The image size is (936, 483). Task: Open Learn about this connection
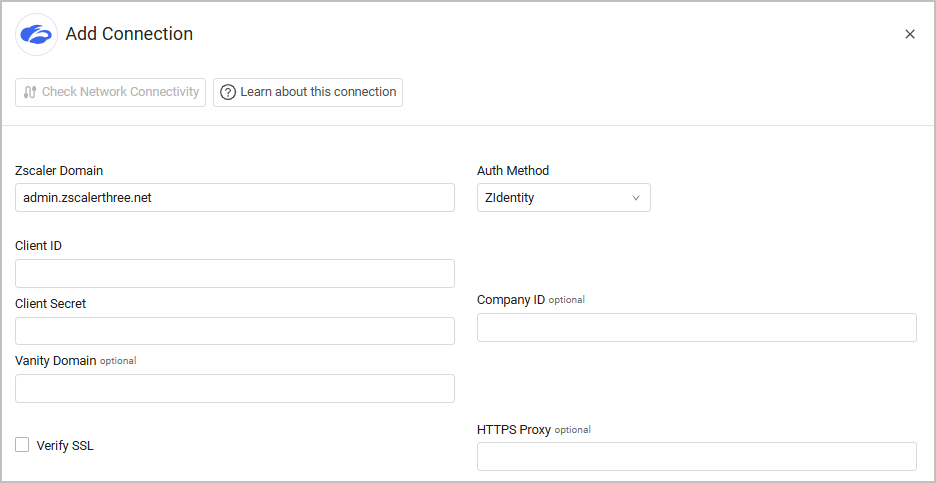coord(308,92)
